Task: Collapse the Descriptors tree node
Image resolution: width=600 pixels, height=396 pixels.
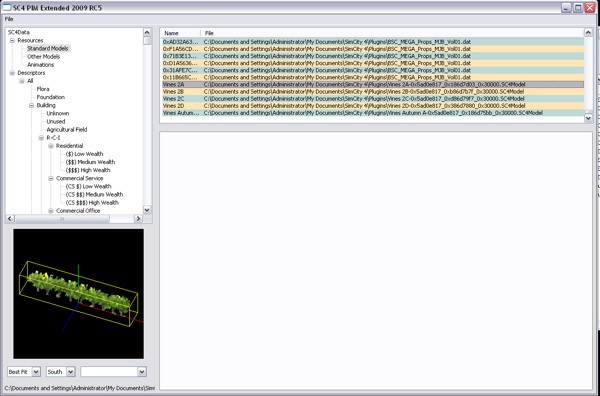Action: 12,73
